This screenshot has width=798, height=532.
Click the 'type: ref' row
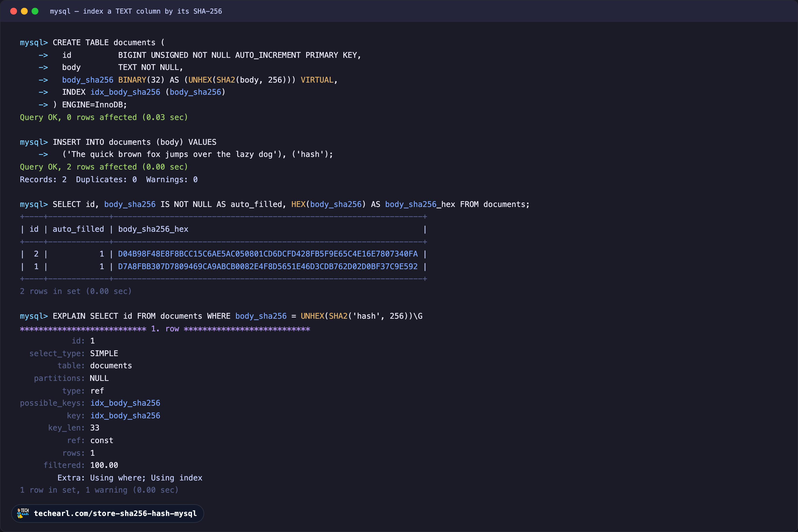click(83, 391)
